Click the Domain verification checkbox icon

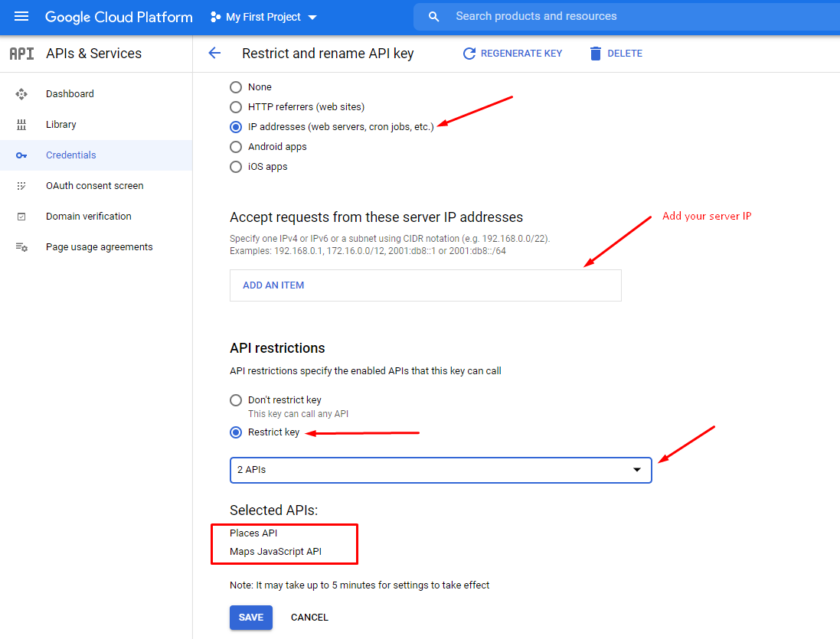coord(21,217)
